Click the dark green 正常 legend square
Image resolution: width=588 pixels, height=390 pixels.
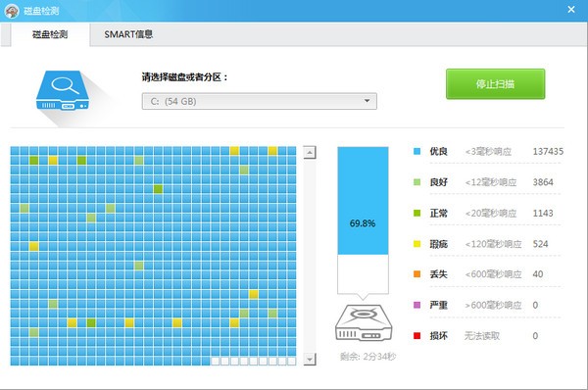(416, 213)
